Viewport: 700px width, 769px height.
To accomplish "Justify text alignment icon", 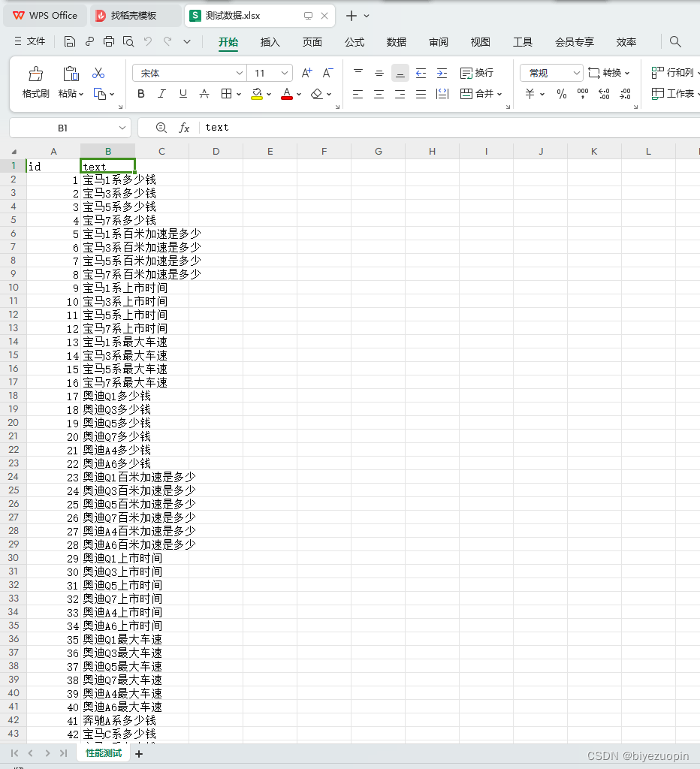I will pos(421,94).
